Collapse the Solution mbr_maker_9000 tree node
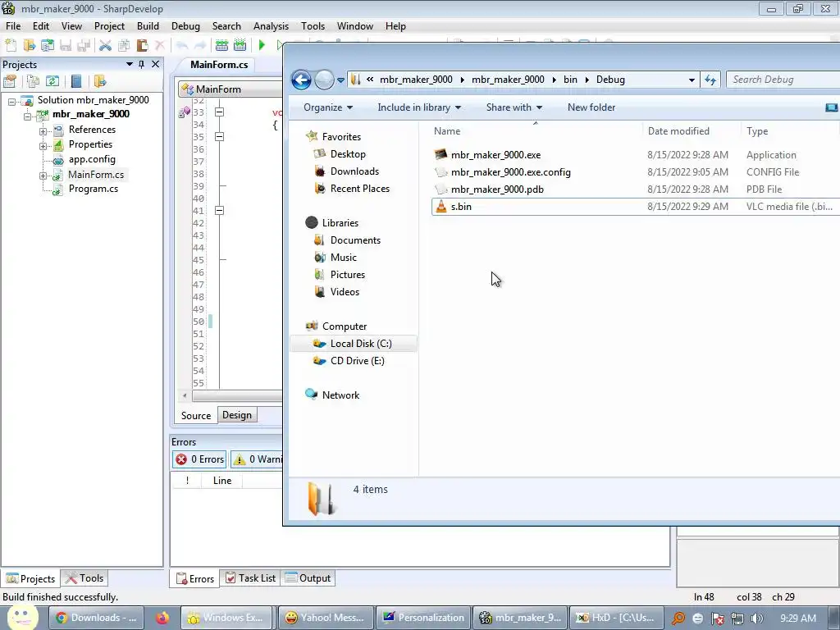Viewport: 840px width, 630px height. (x=11, y=101)
